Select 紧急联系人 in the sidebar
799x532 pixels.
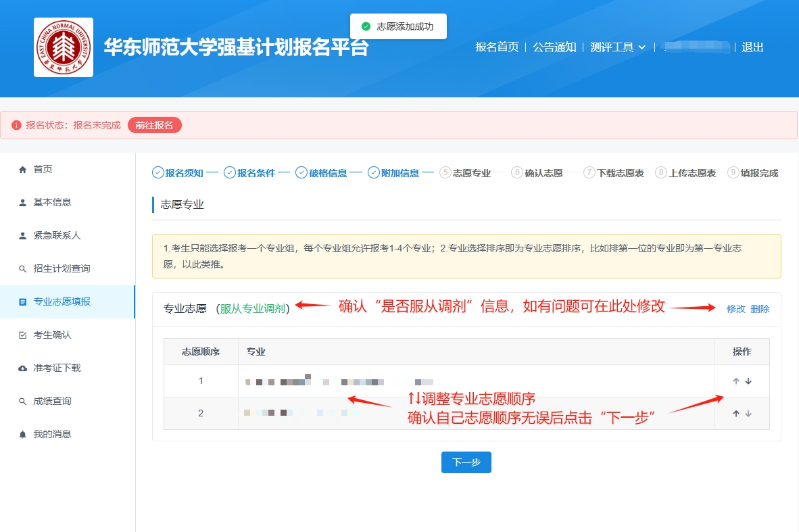(x=57, y=235)
